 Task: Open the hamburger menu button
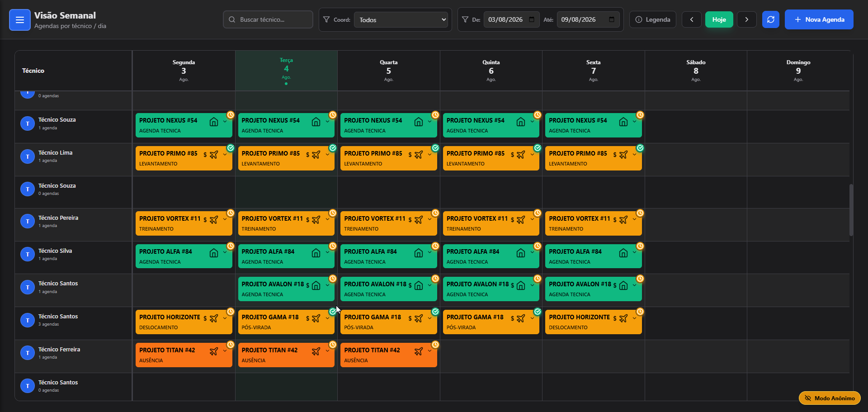20,20
